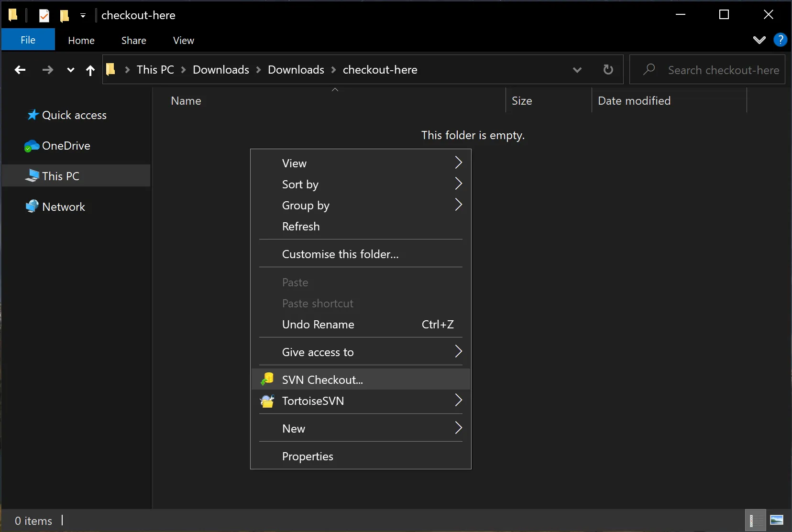
Task: Navigate to This PC in breadcrumb
Action: [155, 70]
